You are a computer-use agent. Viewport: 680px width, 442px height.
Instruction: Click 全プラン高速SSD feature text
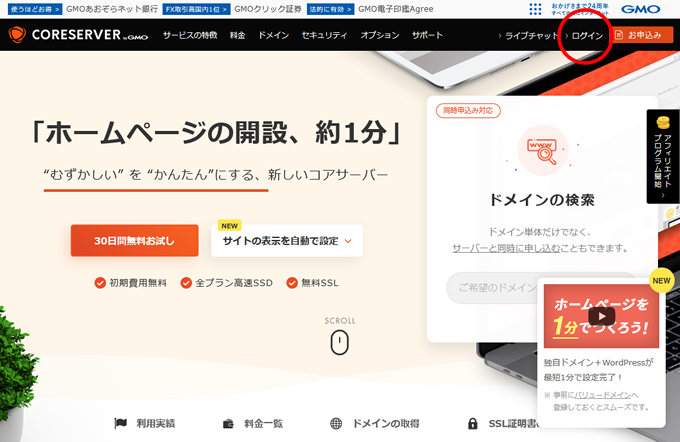click(234, 283)
